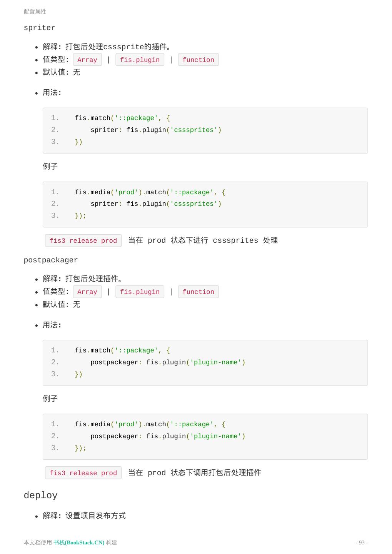This screenshot has width=392, height=554.
Task: Click the fis.media code block with plugin-name
Action: pyautogui.click(x=205, y=436)
